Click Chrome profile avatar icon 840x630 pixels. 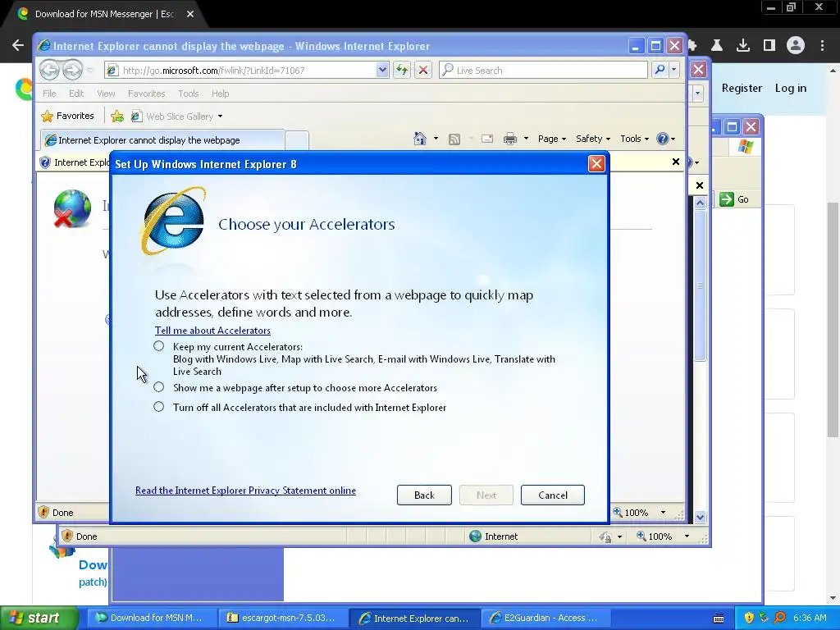click(796, 46)
